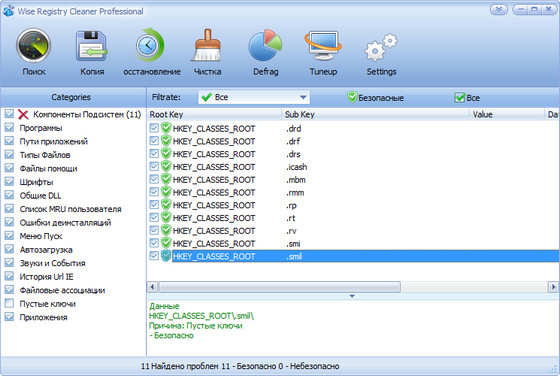The width and height of the screenshot is (560, 376).
Task: Select the .mbm registry row
Action: coord(353,180)
